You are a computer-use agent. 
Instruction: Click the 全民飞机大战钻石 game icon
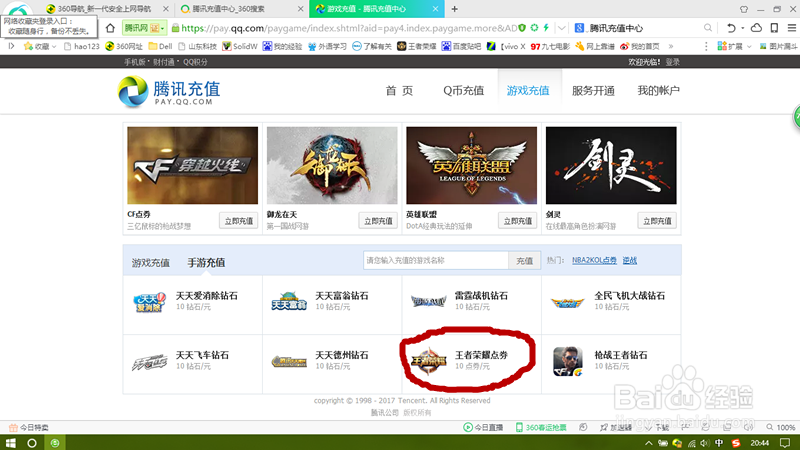tap(567, 303)
